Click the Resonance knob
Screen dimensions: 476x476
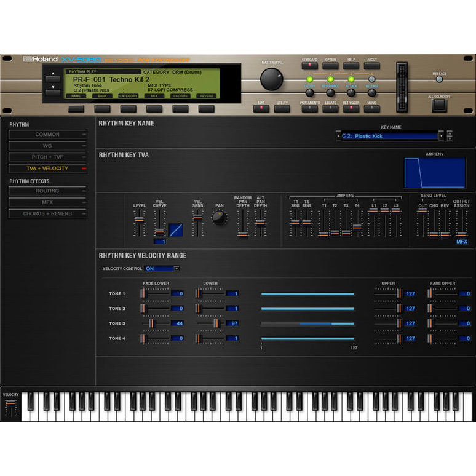pyautogui.click(x=330, y=93)
